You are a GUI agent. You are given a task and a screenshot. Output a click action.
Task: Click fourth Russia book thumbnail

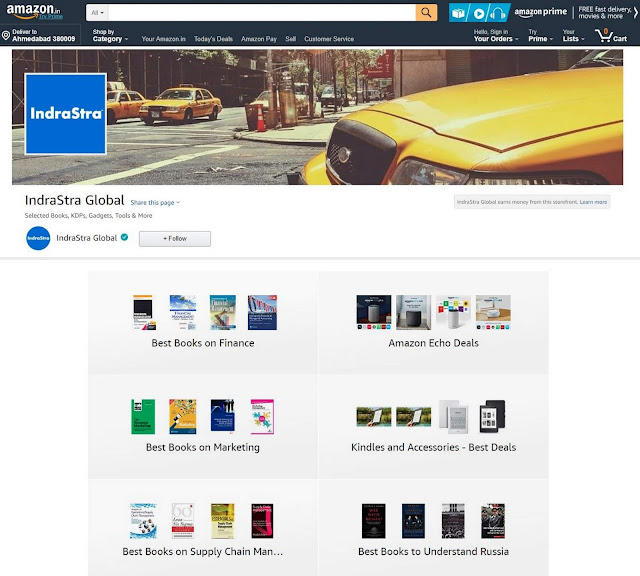coord(493,521)
